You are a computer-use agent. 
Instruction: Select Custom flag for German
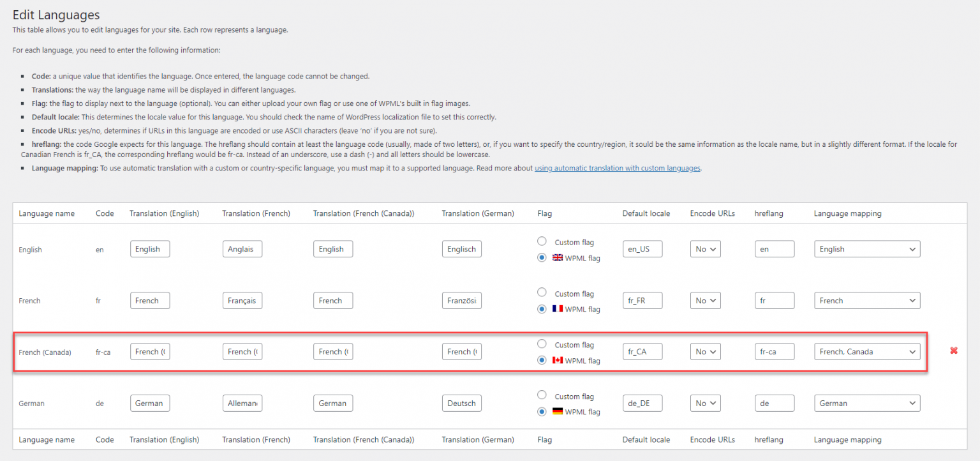[x=542, y=396]
